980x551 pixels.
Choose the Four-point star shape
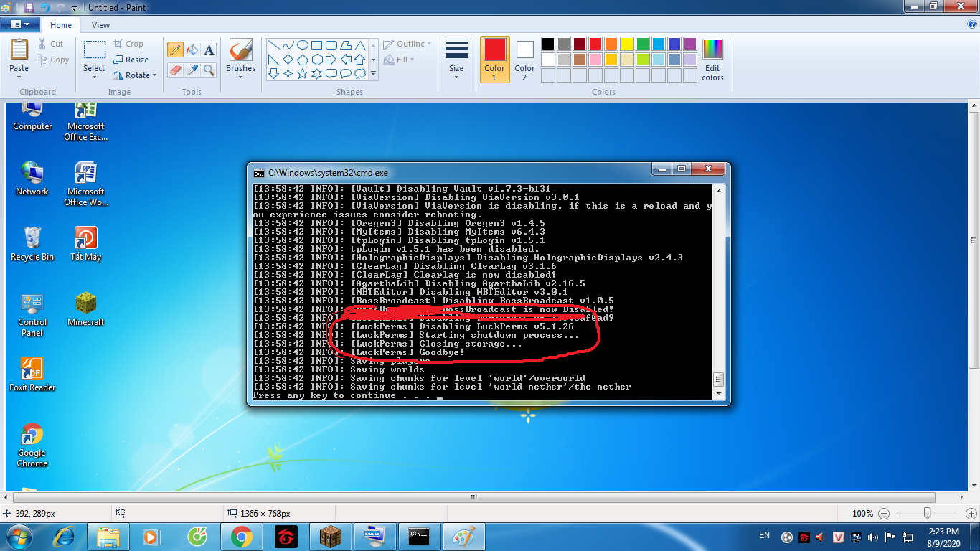point(288,73)
